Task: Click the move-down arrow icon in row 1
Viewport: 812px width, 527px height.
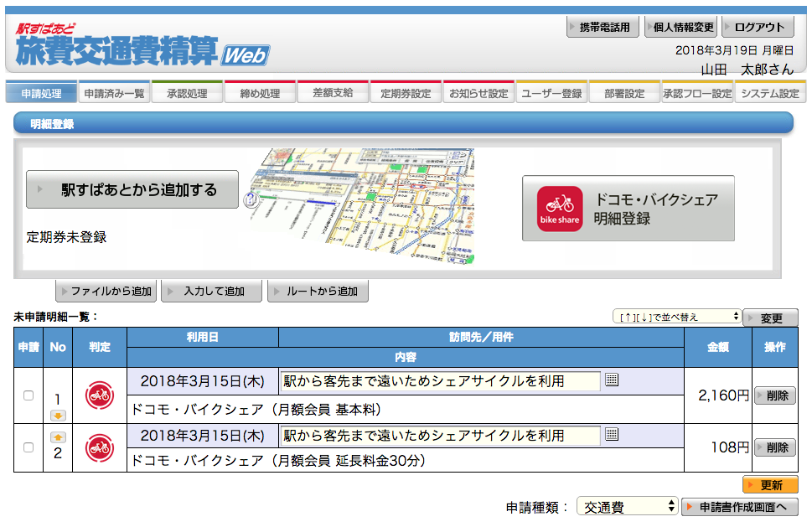Action: tap(58, 415)
